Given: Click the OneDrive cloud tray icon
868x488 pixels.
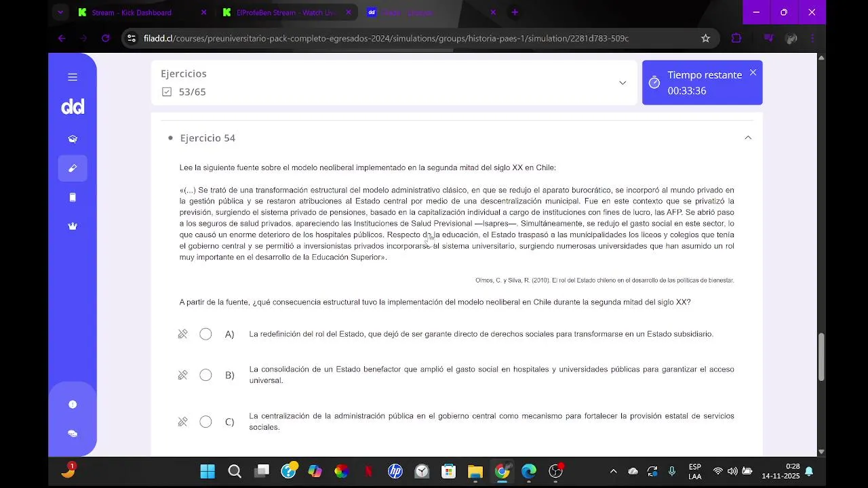Looking at the screenshot, I should pyautogui.click(x=633, y=471).
